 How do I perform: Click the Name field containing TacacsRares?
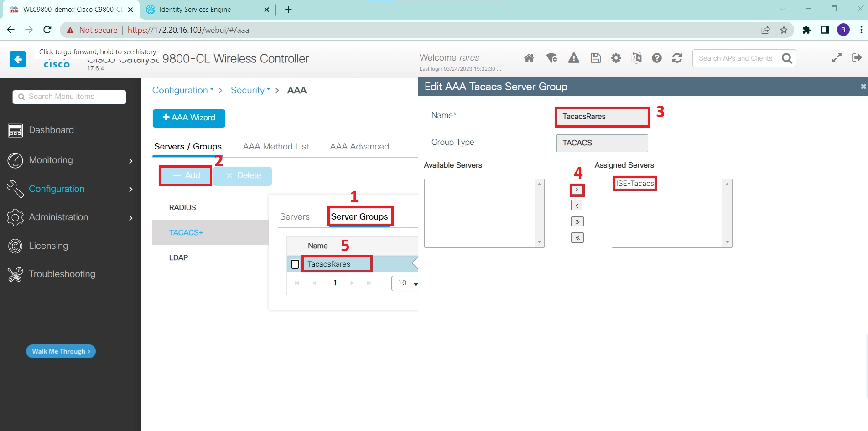(602, 117)
